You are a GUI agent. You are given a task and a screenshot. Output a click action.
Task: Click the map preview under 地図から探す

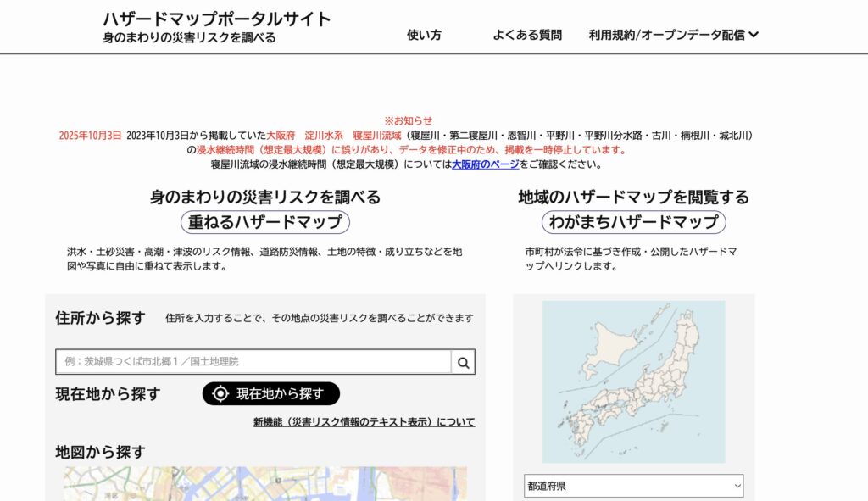tap(264, 483)
